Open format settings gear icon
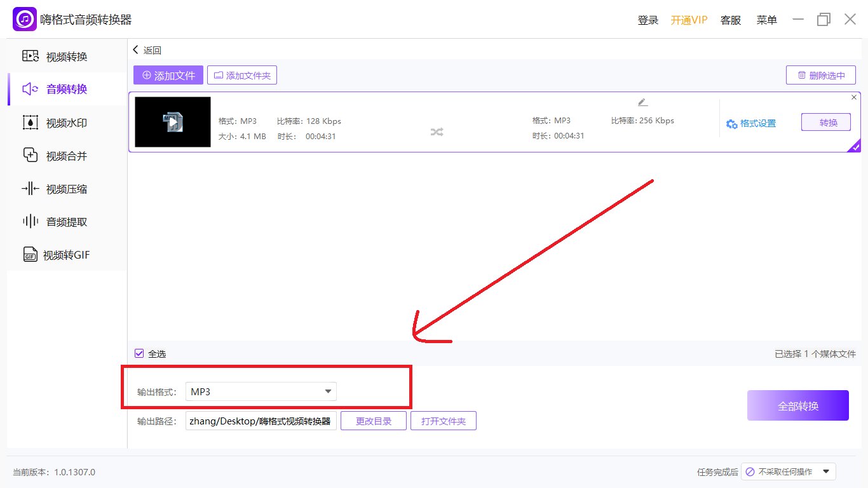Screen dimensions: 868x488 (x=732, y=124)
